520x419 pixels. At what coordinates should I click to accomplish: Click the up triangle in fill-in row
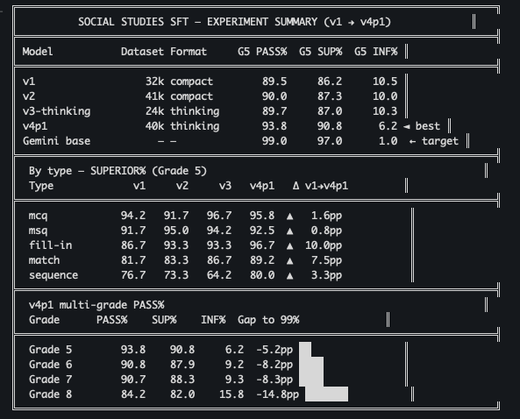290,246
